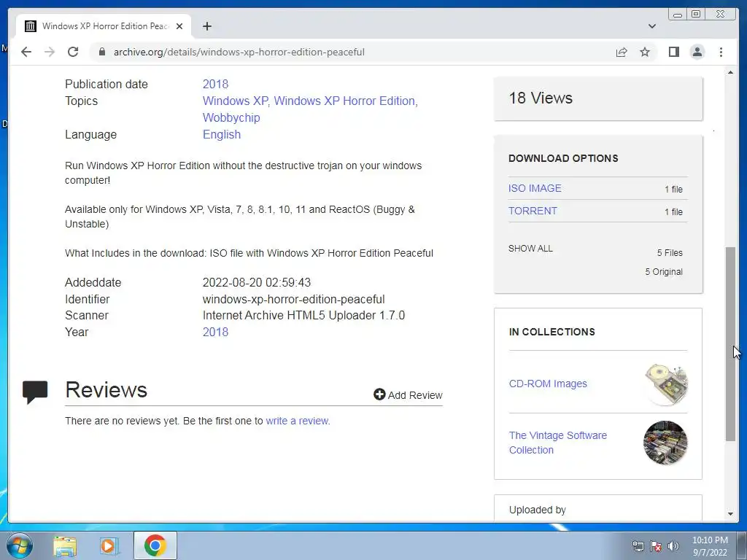Reload the archive.org page
The image size is (747, 560).
click(73, 52)
